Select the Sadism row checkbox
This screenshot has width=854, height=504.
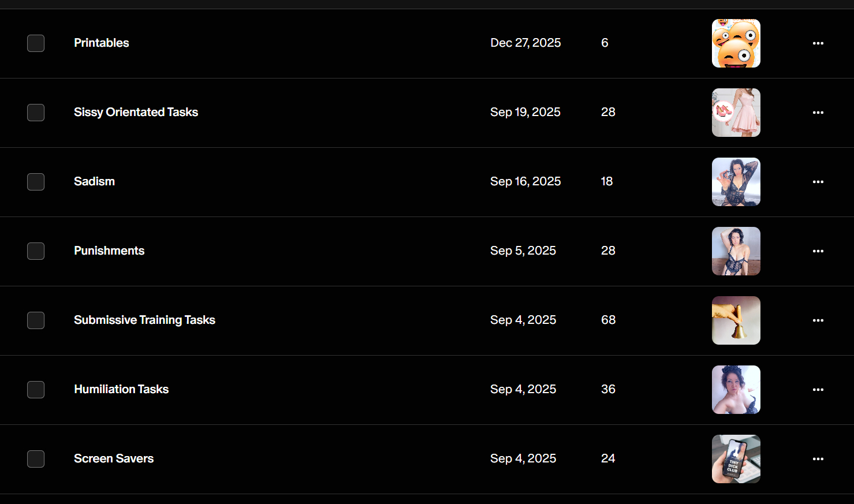(36, 182)
